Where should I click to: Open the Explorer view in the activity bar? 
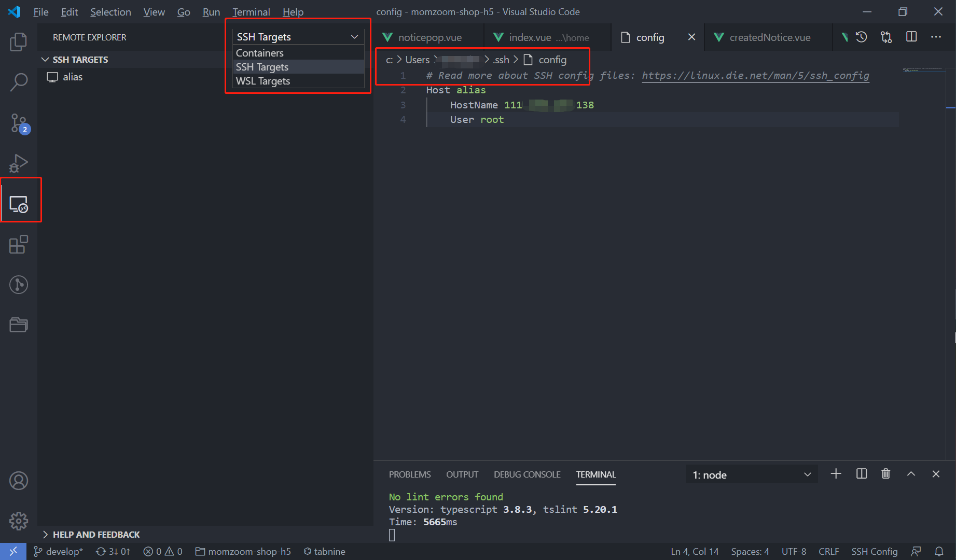pos(19,43)
